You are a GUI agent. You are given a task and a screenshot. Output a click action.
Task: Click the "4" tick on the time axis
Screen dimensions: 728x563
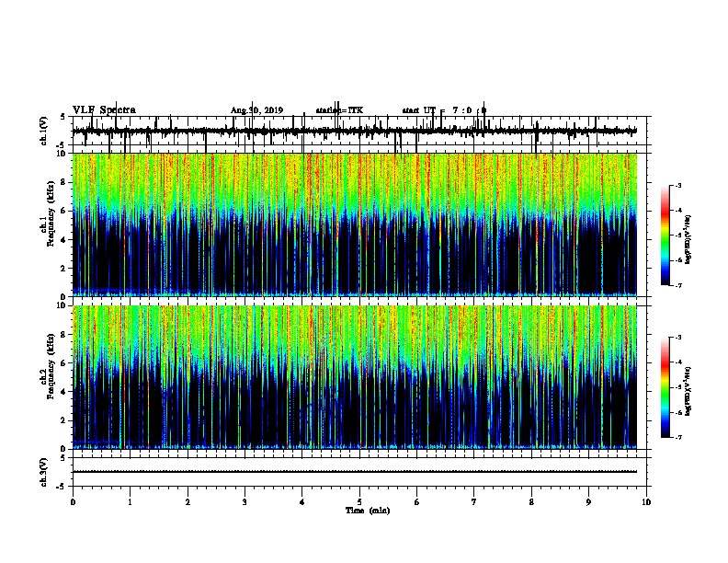[x=302, y=501]
